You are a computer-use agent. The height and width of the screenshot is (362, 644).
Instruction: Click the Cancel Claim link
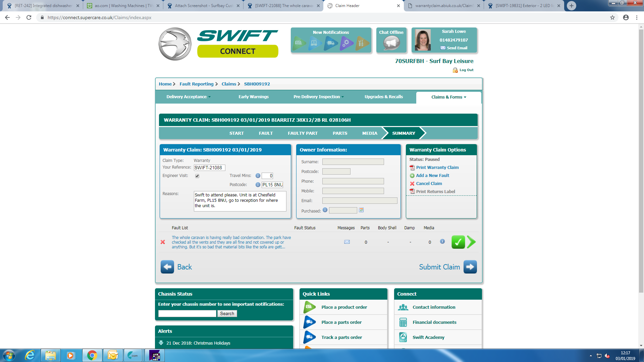click(429, 184)
